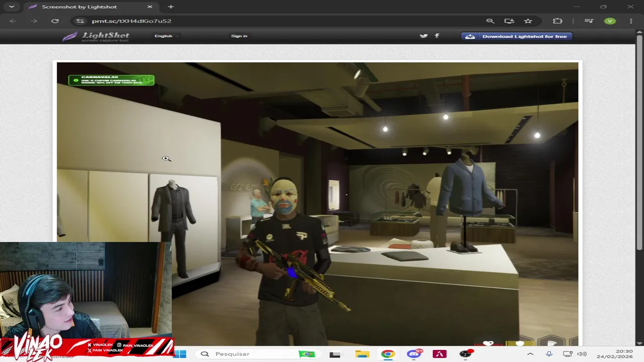
Task: Open the Chrome three-dot menu
Action: pos(631,21)
